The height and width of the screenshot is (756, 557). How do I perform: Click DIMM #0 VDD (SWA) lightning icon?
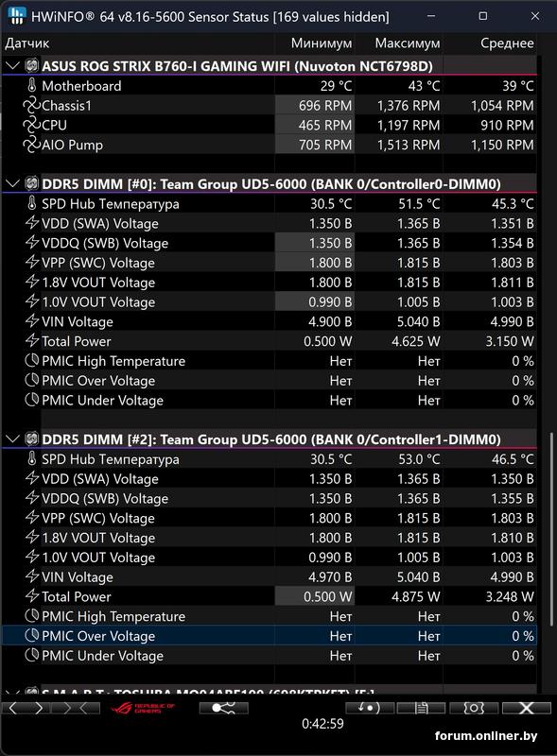[32, 223]
